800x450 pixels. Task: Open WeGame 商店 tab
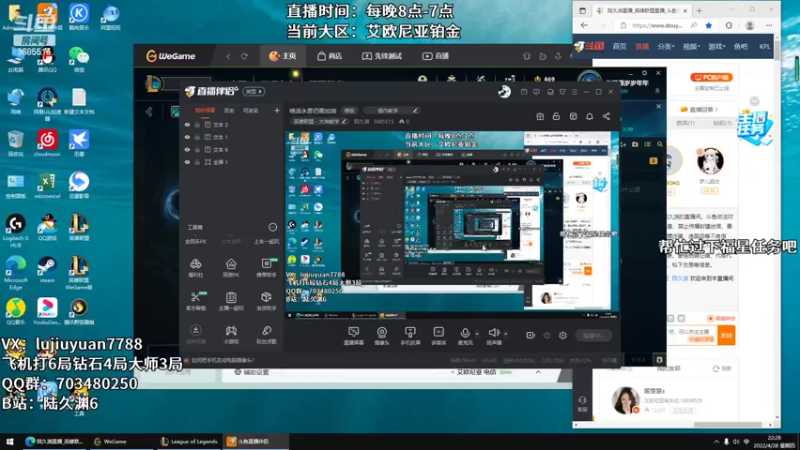[330, 56]
